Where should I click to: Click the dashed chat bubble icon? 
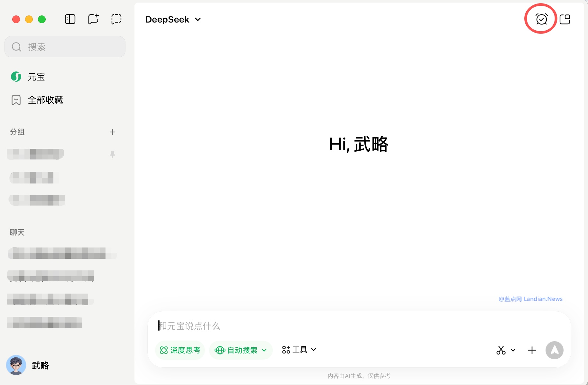pos(116,19)
